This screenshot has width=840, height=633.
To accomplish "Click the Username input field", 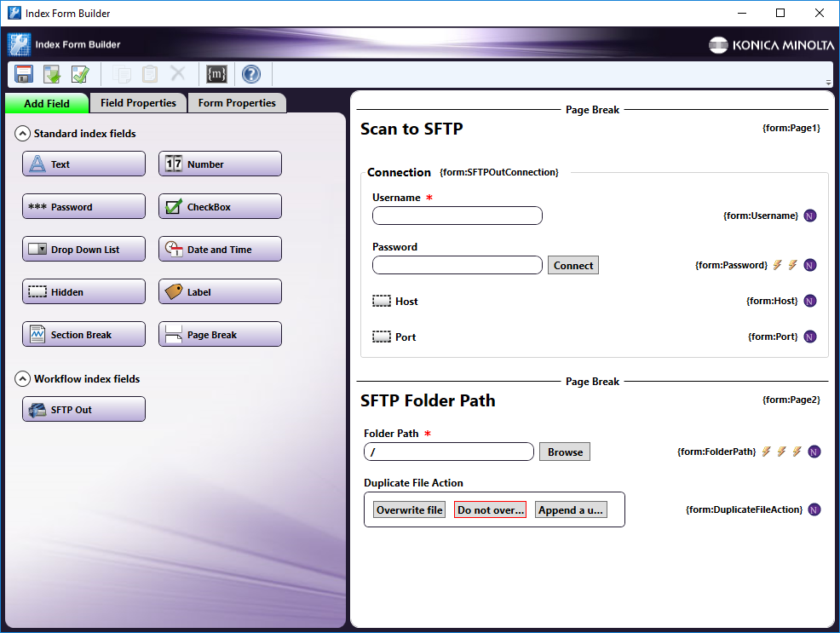I will [457, 216].
